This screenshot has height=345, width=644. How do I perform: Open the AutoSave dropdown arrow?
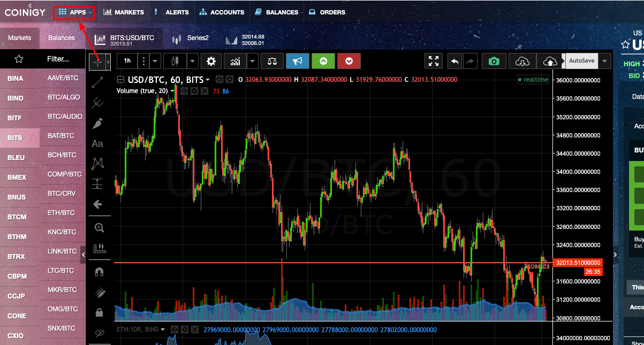coord(605,61)
